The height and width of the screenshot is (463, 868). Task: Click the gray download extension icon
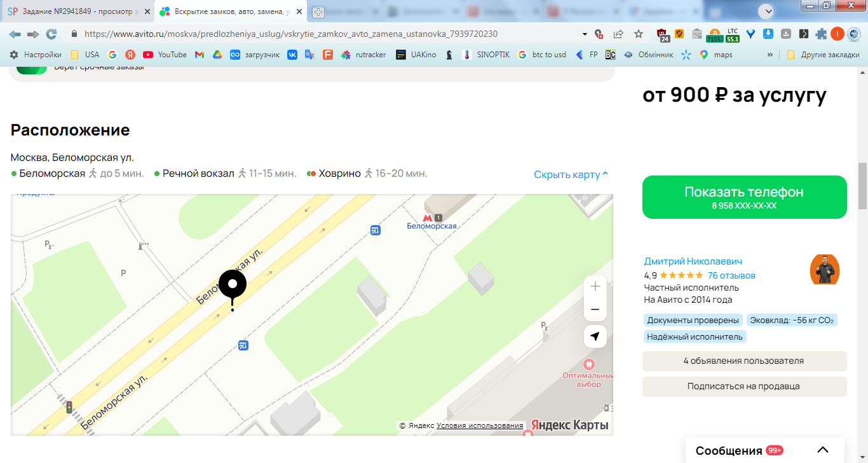(x=786, y=34)
